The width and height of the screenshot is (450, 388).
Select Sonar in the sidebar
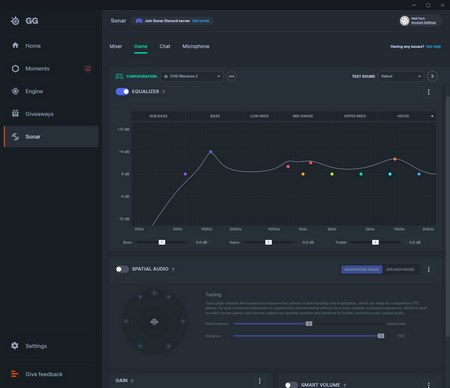[x=51, y=137]
